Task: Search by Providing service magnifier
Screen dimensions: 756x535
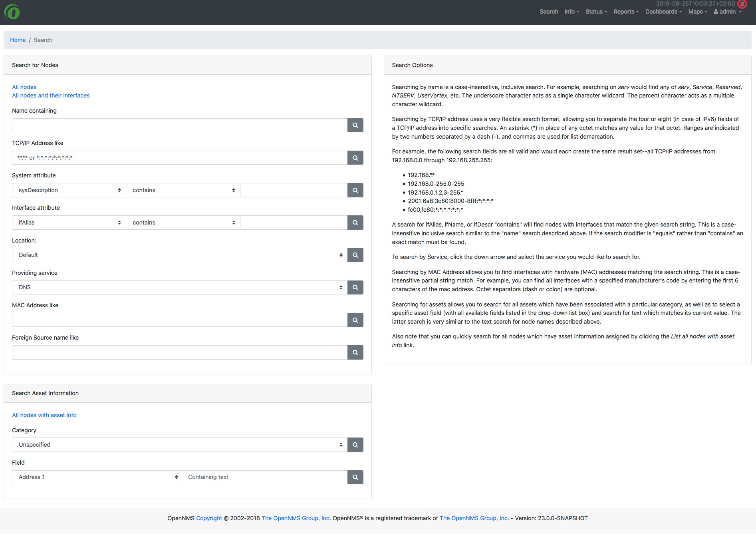Action: pyautogui.click(x=355, y=287)
